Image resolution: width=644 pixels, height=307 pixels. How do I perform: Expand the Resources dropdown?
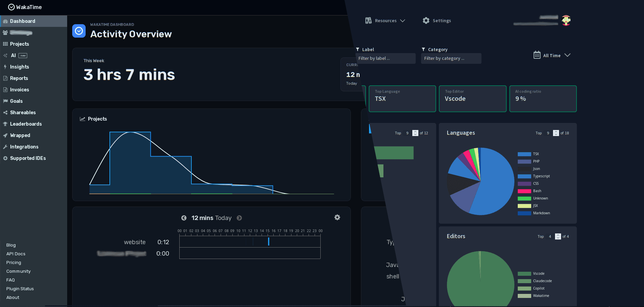385,21
